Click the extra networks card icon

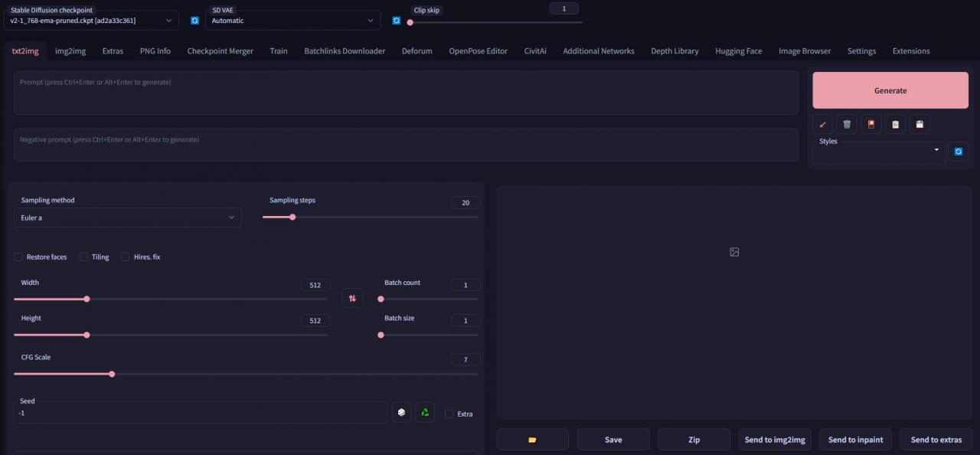(x=871, y=124)
